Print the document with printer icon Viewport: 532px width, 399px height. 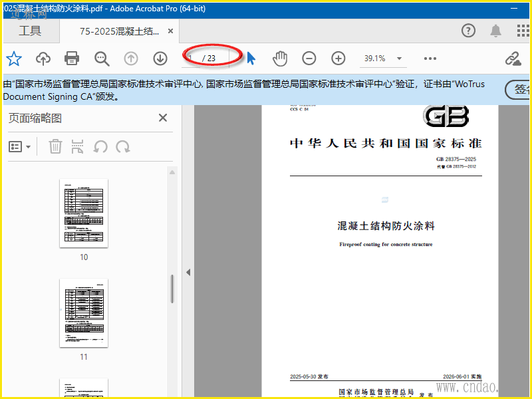coord(72,59)
